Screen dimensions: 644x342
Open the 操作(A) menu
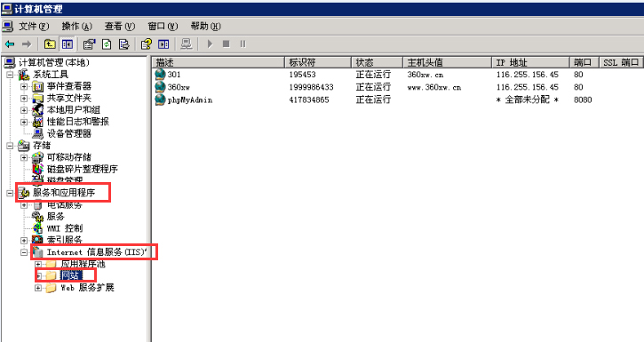point(76,27)
